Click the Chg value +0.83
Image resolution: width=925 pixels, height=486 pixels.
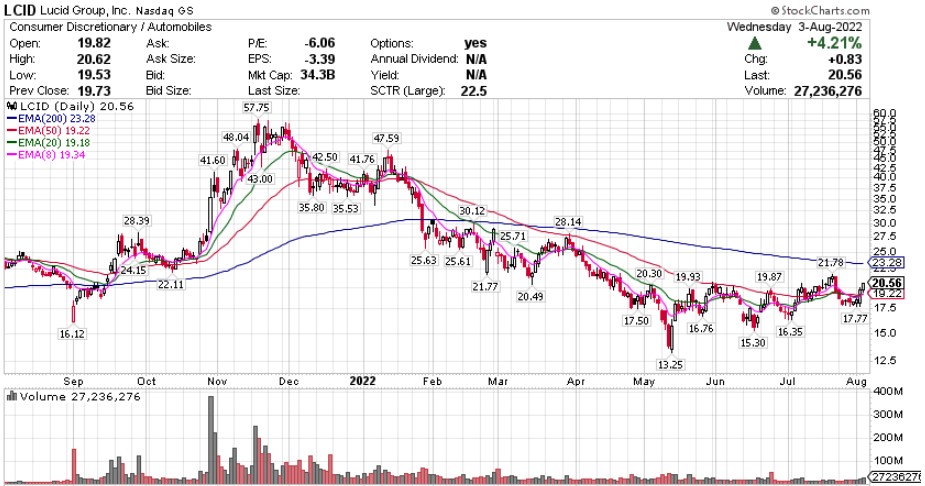[845, 59]
